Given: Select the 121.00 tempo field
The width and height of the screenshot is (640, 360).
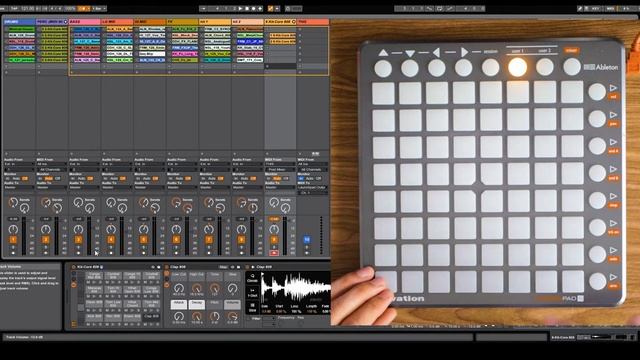Looking at the screenshot, I should [x=27, y=8].
